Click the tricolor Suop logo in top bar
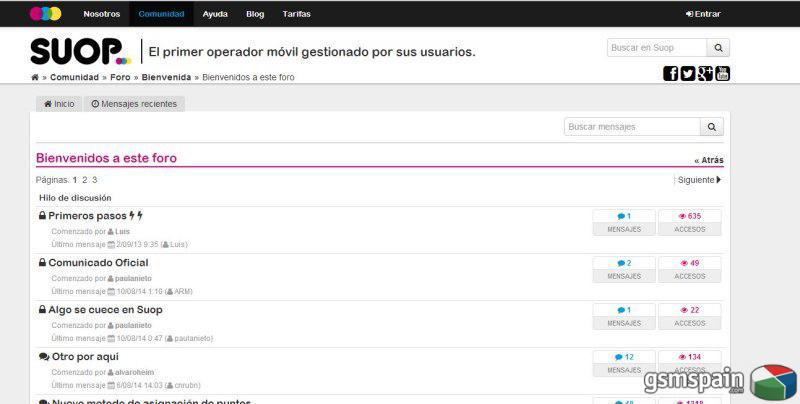This screenshot has width=800, height=404. tap(45, 14)
